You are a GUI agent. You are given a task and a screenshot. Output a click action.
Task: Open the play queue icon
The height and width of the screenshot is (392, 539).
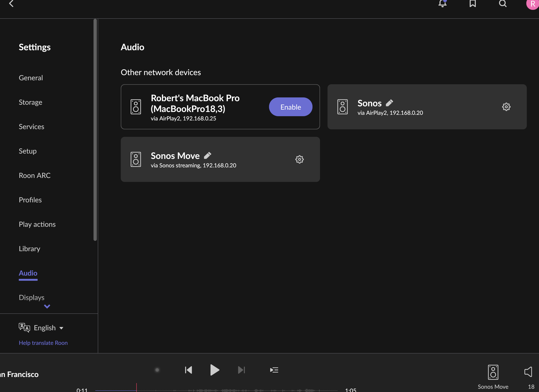click(274, 370)
